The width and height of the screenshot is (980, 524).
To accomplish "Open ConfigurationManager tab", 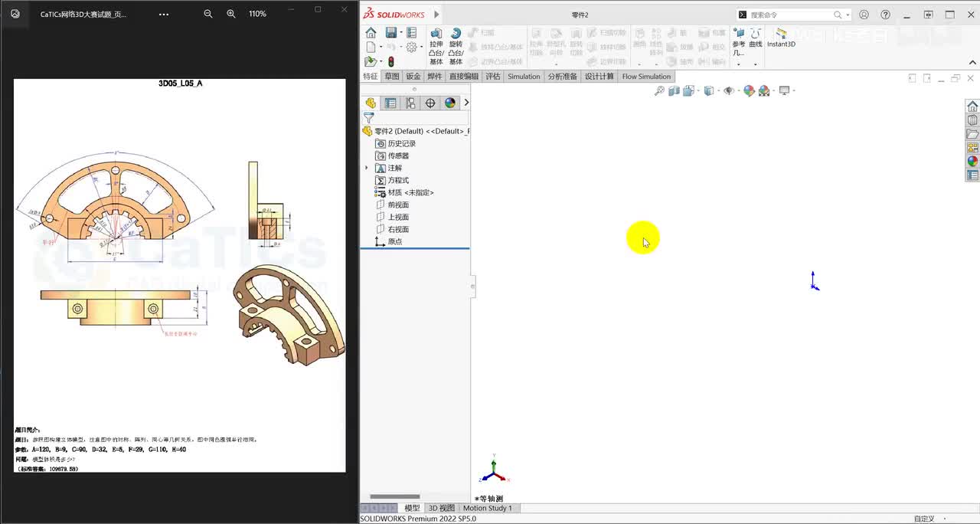I will [410, 103].
